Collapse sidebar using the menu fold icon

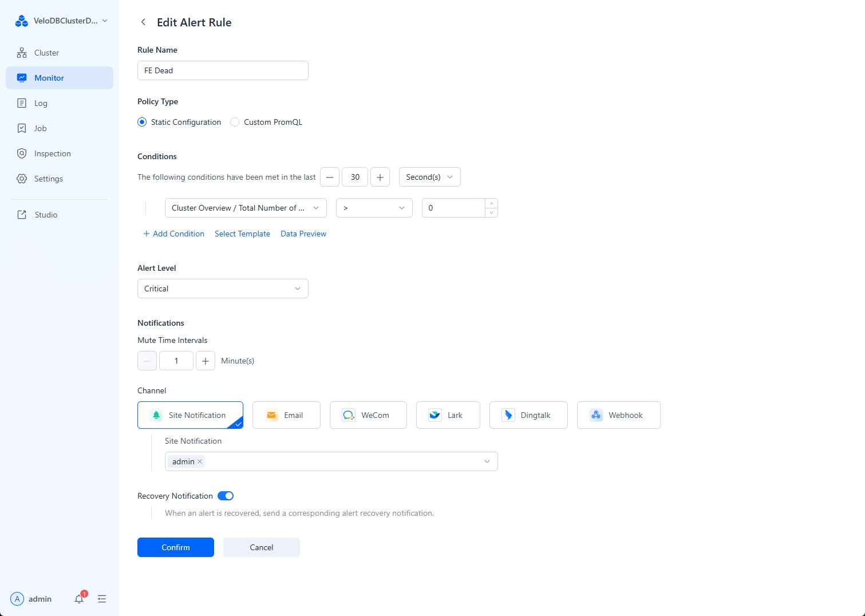[102, 599]
